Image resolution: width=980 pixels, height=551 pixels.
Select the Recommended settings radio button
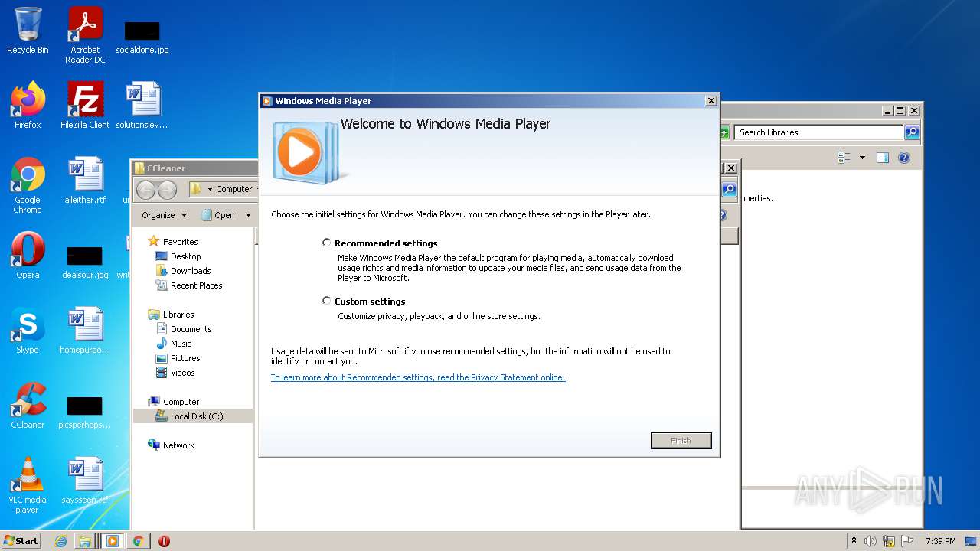(327, 243)
